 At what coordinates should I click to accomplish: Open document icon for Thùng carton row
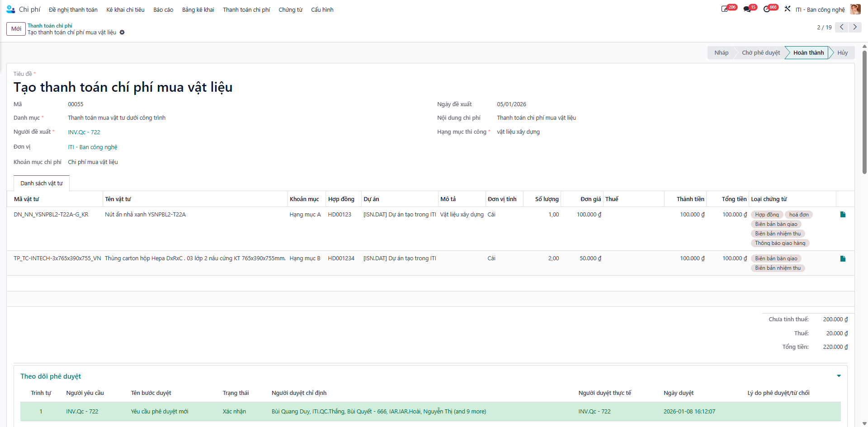click(843, 259)
